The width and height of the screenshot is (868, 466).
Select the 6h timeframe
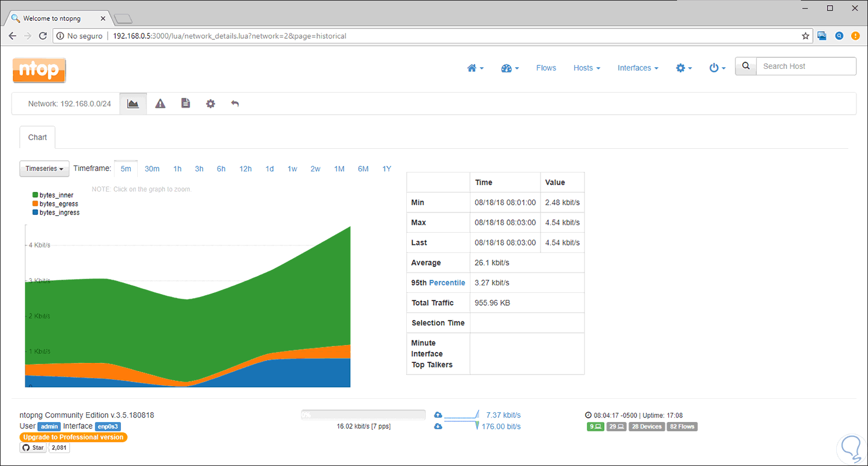(x=221, y=168)
